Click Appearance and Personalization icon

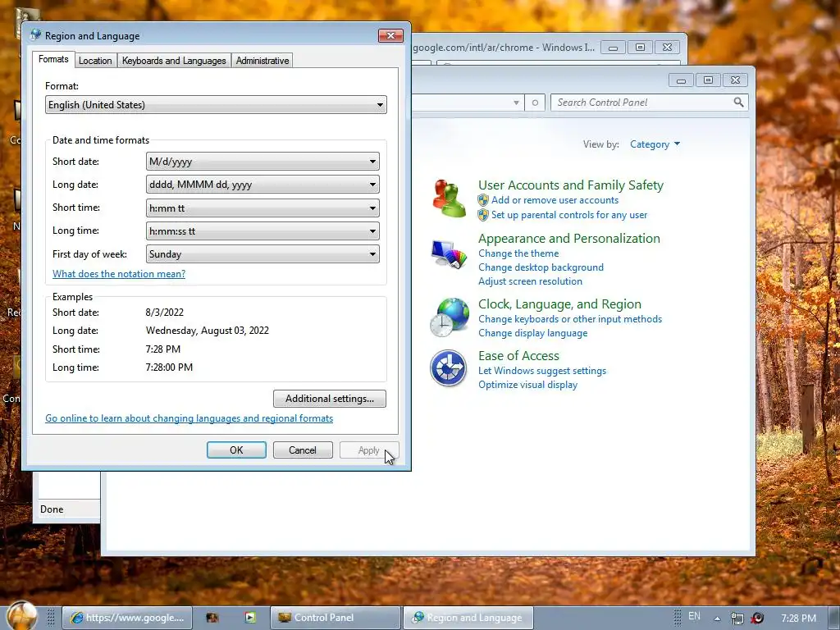tap(449, 254)
